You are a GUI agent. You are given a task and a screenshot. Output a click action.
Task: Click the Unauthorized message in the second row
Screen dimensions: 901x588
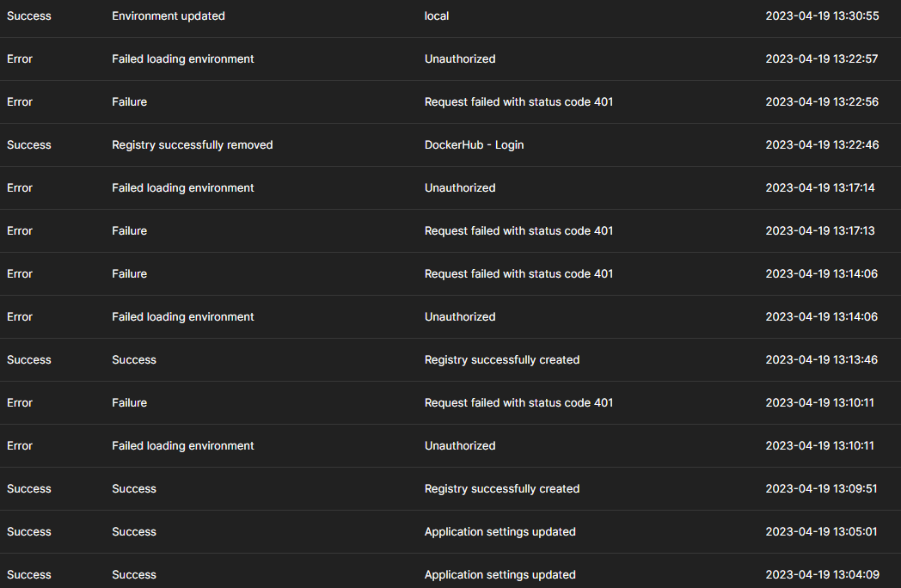click(x=459, y=58)
